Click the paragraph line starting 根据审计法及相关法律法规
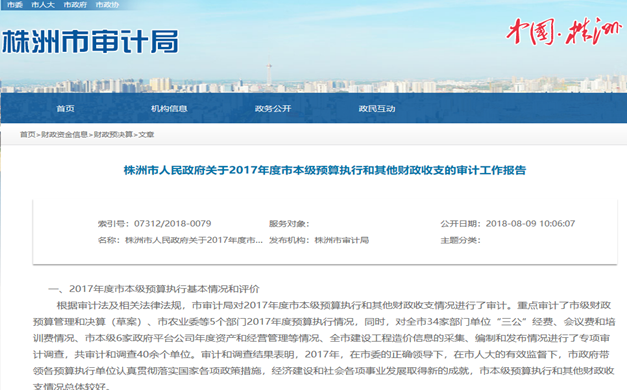The height and width of the screenshot is (390, 627). tap(334, 306)
